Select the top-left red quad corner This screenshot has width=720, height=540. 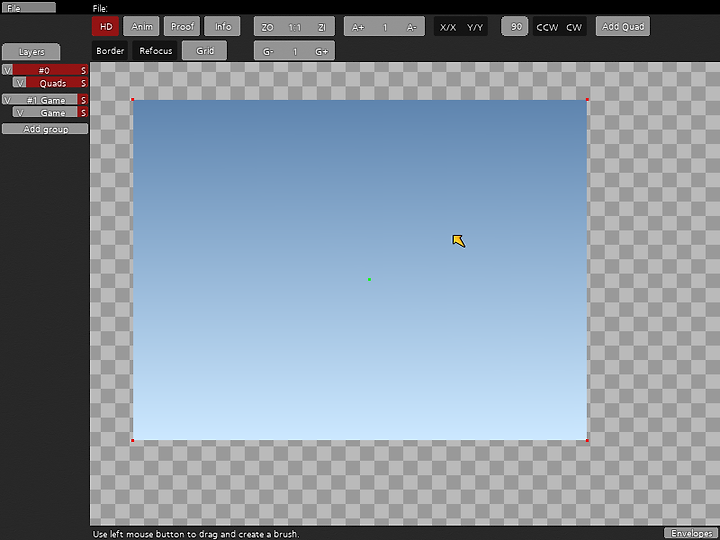tap(133, 100)
